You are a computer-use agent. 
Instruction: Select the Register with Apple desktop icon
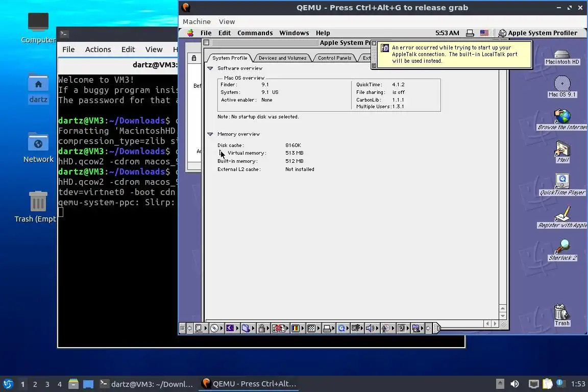(x=562, y=217)
